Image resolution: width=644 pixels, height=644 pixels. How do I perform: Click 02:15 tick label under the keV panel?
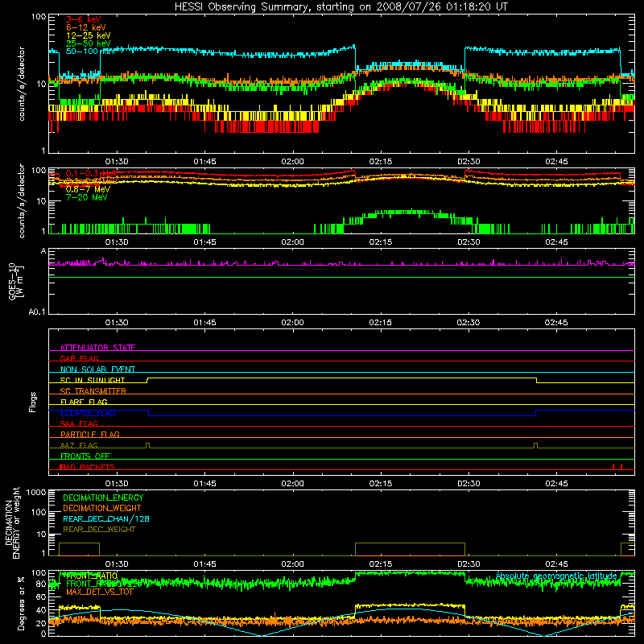click(x=380, y=162)
